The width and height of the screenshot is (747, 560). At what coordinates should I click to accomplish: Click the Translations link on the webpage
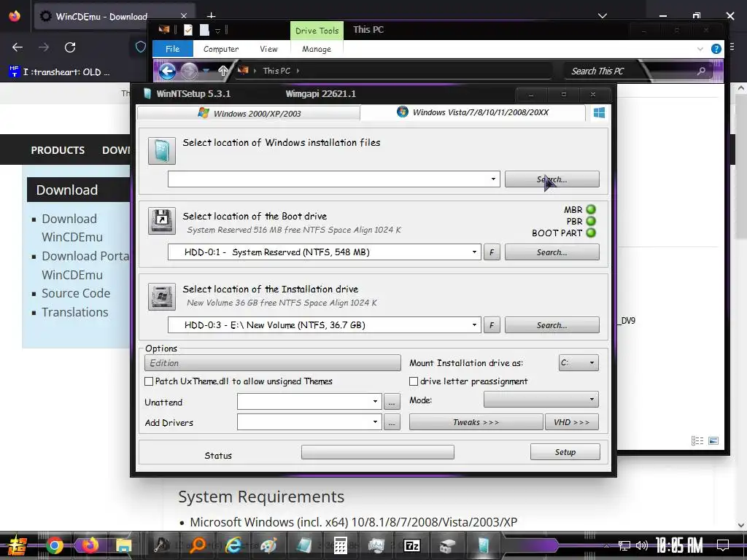[x=75, y=312]
